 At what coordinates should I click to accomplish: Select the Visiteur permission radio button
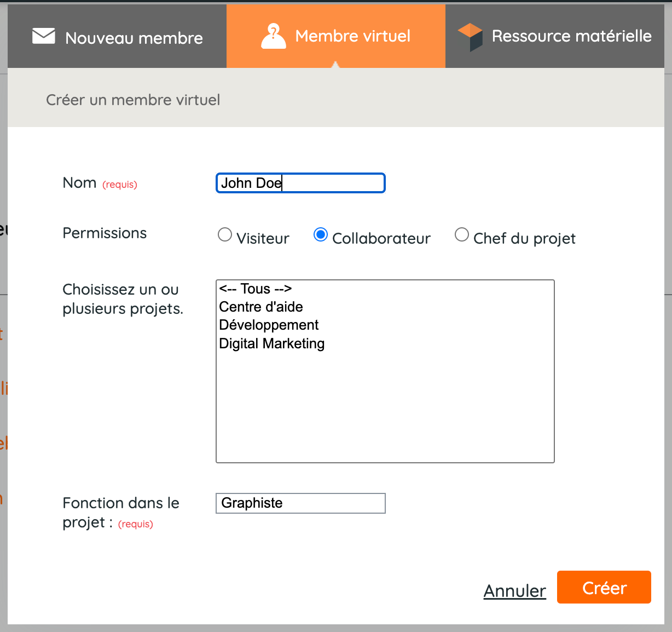225,235
